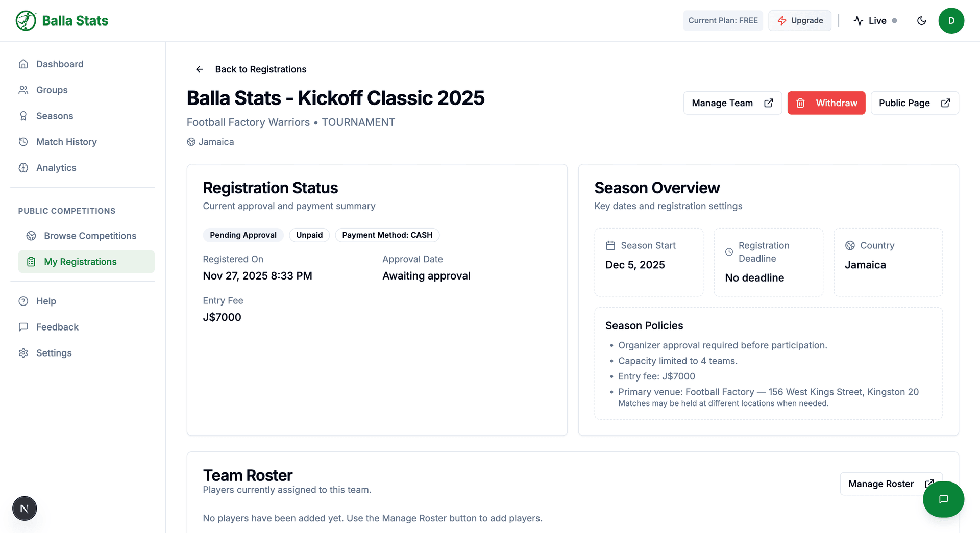Click the Upgrade lightning bolt icon

782,20
